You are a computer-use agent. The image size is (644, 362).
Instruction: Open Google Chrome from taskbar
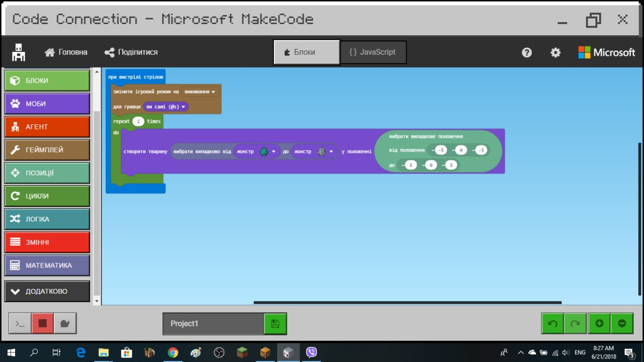(x=173, y=352)
